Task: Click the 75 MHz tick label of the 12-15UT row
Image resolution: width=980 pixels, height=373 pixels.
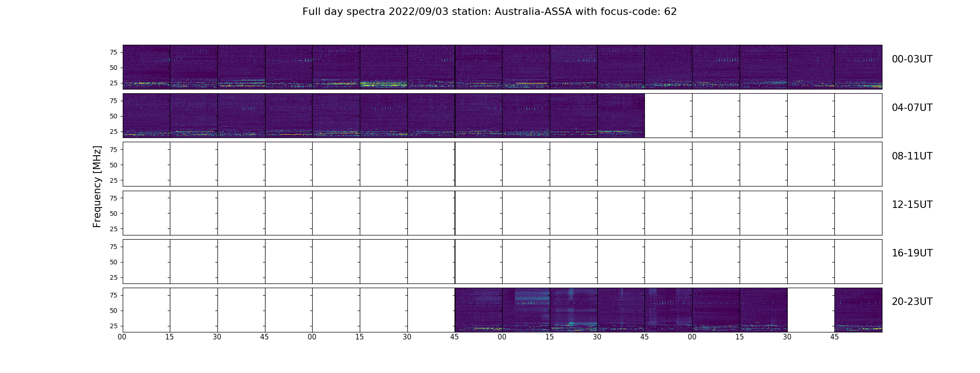Action: pyautogui.click(x=113, y=198)
